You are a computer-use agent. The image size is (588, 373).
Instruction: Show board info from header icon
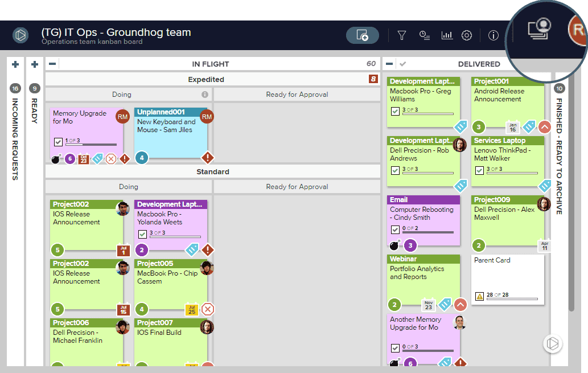493,35
